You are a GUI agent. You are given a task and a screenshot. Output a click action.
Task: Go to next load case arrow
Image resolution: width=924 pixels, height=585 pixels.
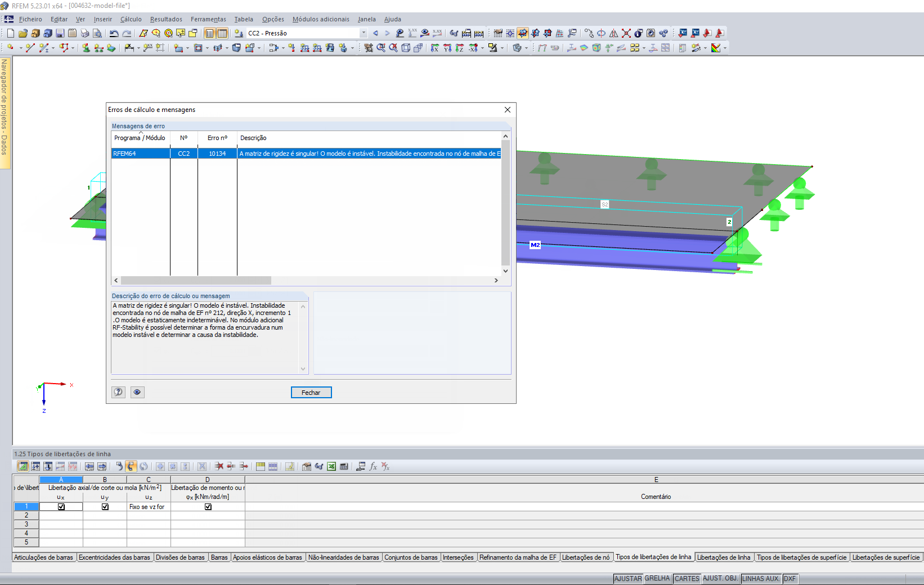tap(387, 33)
